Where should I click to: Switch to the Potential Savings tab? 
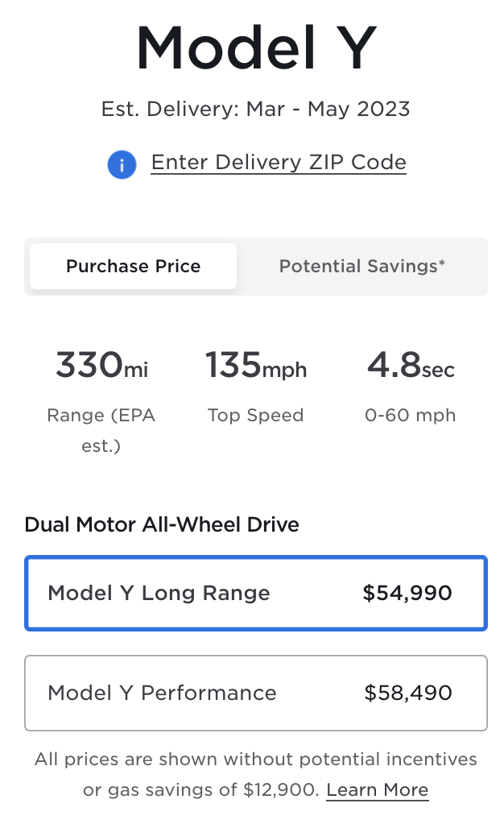point(362,266)
